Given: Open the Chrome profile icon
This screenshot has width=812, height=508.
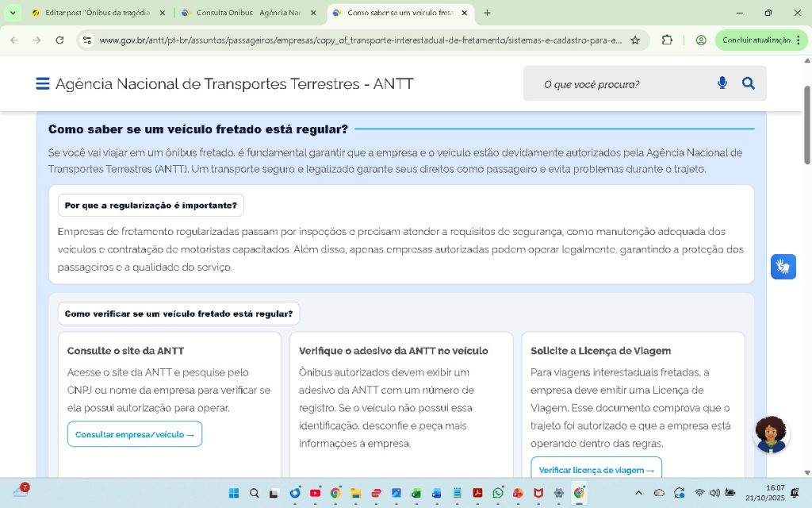Looking at the screenshot, I should coord(701,40).
